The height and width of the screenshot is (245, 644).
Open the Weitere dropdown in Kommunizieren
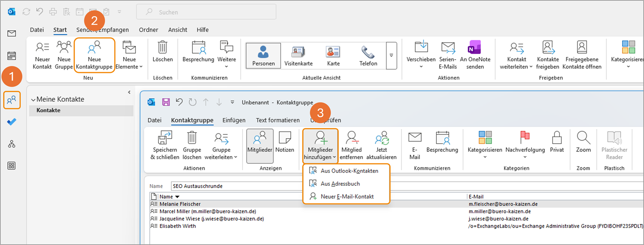pyautogui.click(x=227, y=55)
